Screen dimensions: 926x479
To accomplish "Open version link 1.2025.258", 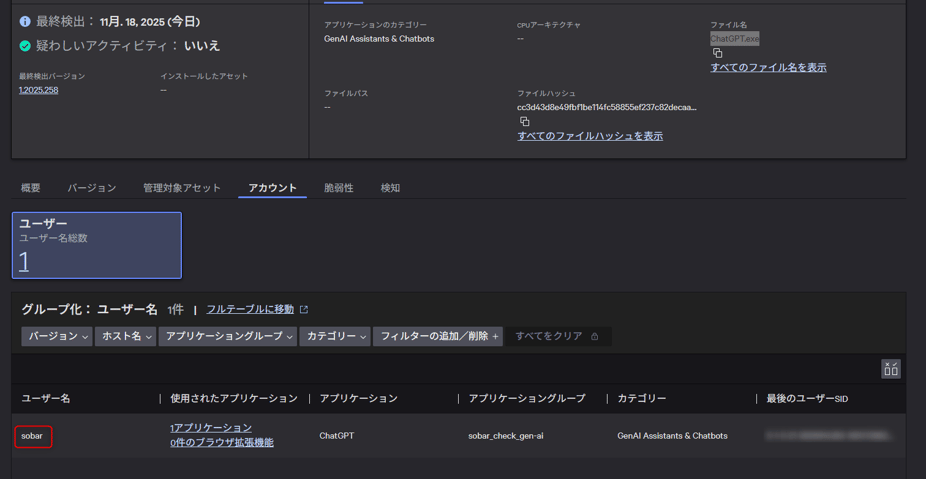I will (38, 90).
